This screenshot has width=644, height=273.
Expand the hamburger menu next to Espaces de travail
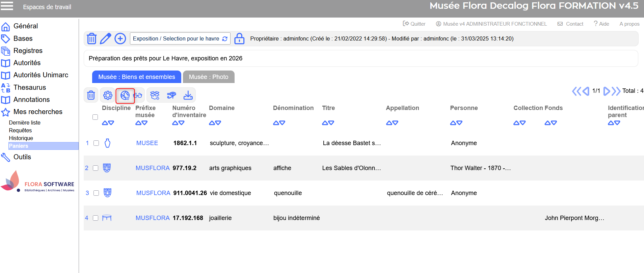tap(7, 6)
